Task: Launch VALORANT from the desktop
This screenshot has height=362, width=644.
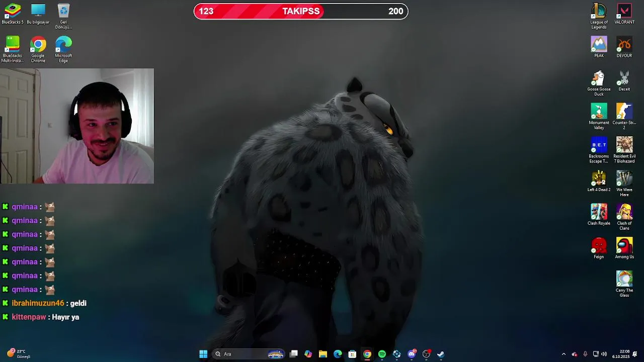Action: tap(624, 14)
